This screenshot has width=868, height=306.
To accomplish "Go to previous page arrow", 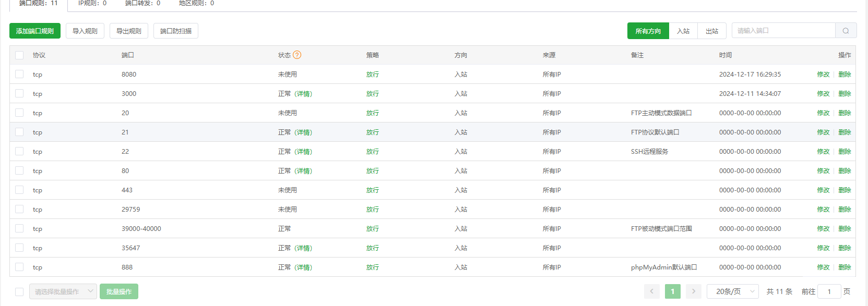I will pyautogui.click(x=652, y=291).
